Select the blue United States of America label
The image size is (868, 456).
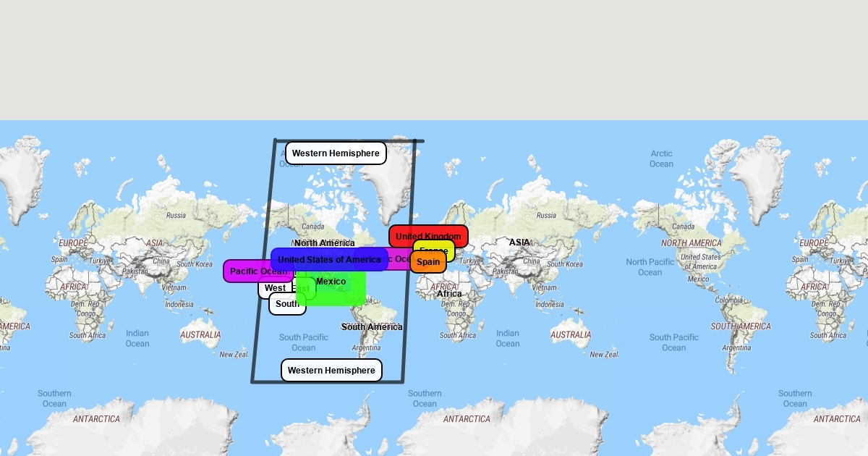pos(329,259)
